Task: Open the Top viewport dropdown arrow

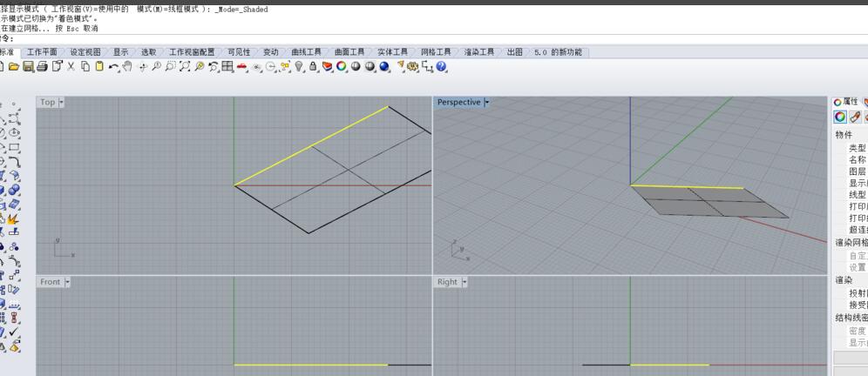Action: click(x=61, y=102)
